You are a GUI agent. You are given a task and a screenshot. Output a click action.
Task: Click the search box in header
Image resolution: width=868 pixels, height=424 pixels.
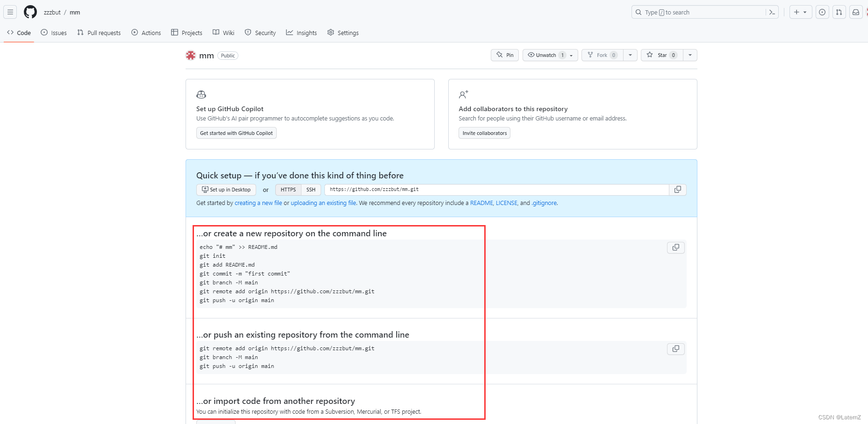click(x=705, y=12)
